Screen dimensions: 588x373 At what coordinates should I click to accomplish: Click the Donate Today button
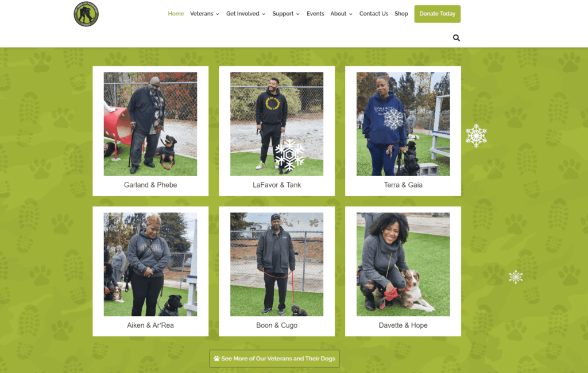pos(437,14)
